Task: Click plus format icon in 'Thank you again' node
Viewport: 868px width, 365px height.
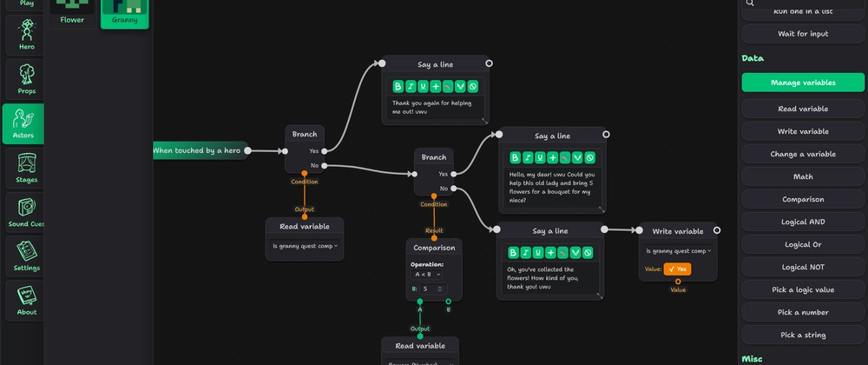Action: pyautogui.click(x=436, y=86)
